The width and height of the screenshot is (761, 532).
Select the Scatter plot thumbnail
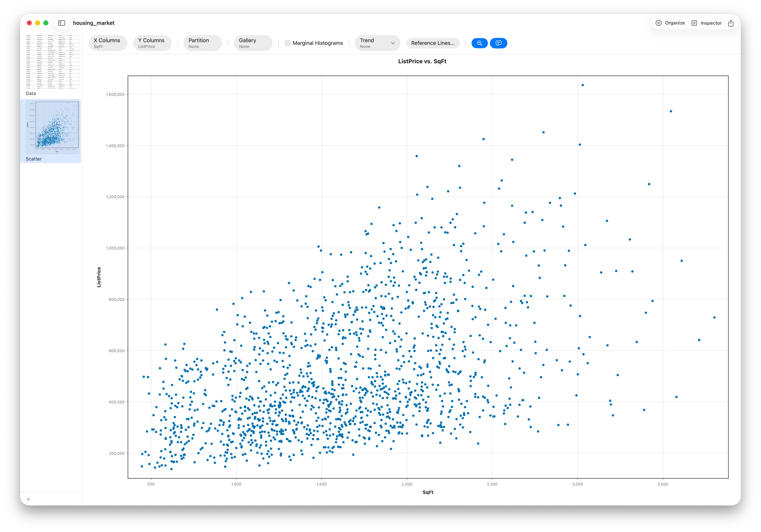pos(53,127)
